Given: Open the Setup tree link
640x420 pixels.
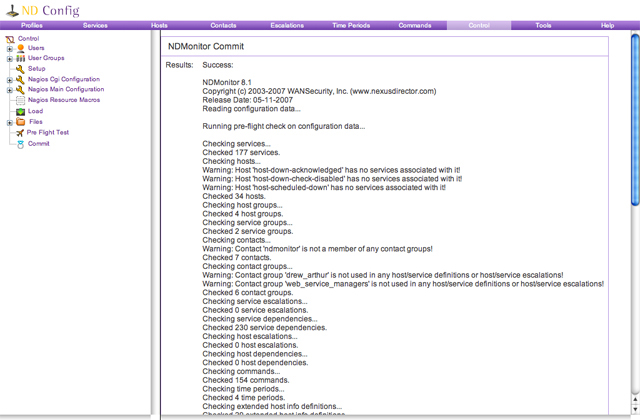Looking at the screenshot, I should (x=36, y=69).
